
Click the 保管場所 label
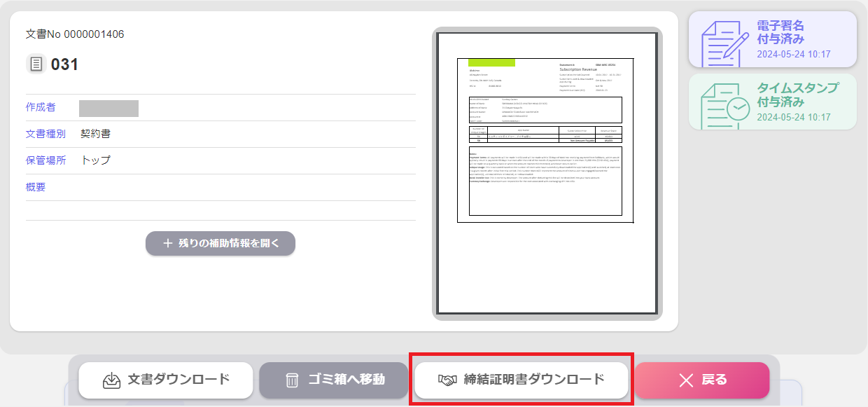point(45,160)
